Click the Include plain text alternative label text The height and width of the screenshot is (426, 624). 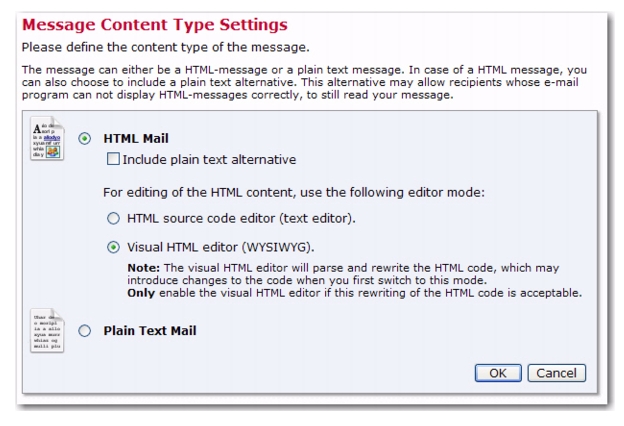(209, 160)
